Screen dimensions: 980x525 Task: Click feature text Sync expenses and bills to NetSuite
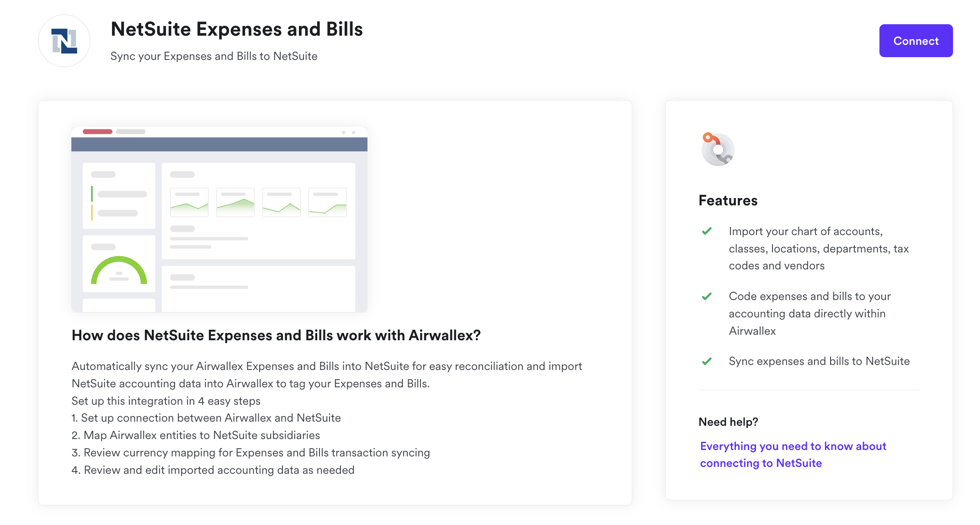click(x=819, y=361)
